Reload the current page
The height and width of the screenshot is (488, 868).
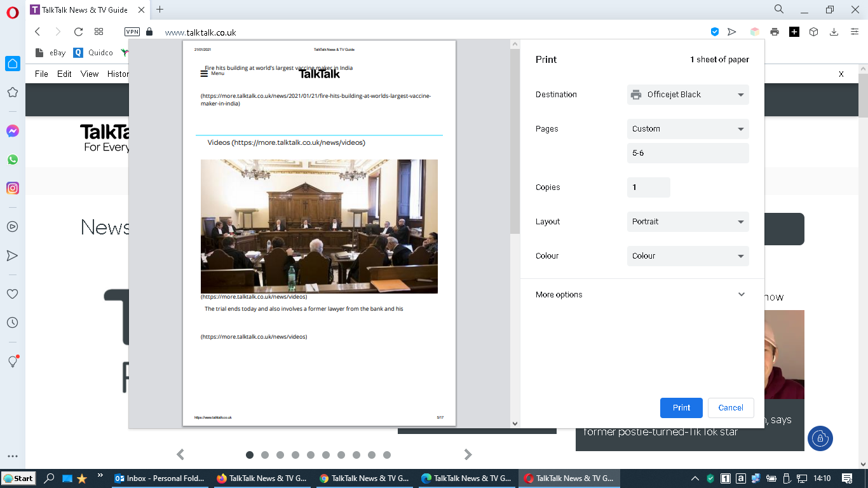pyautogui.click(x=78, y=32)
